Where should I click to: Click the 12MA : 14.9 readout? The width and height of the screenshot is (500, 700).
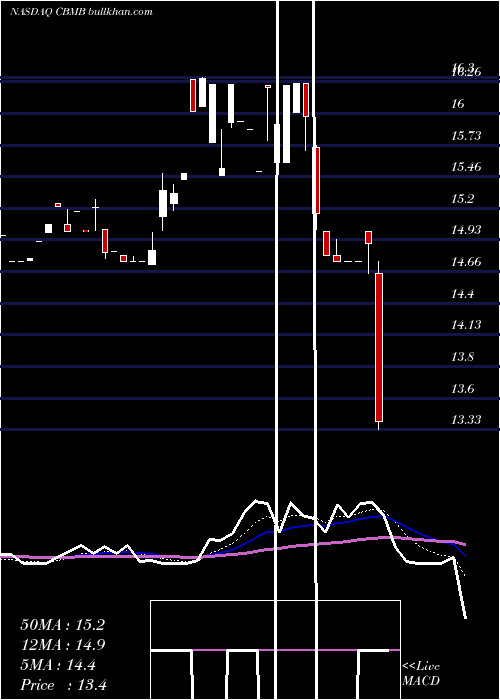pos(62,645)
